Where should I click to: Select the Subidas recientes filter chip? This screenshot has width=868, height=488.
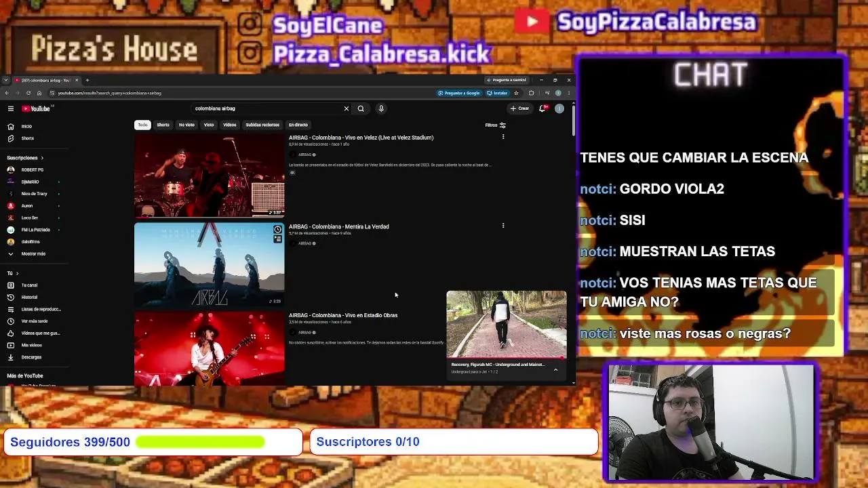(x=262, y=125)
